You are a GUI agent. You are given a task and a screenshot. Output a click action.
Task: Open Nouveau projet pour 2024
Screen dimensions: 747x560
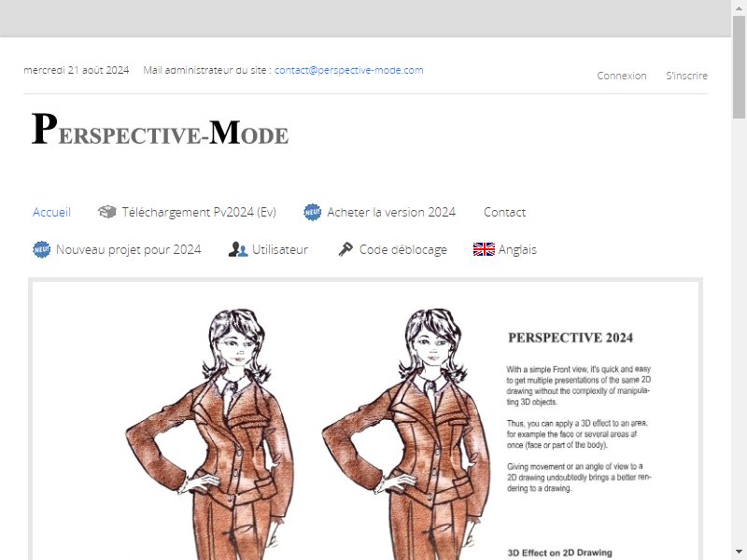[x=129, y=249]
